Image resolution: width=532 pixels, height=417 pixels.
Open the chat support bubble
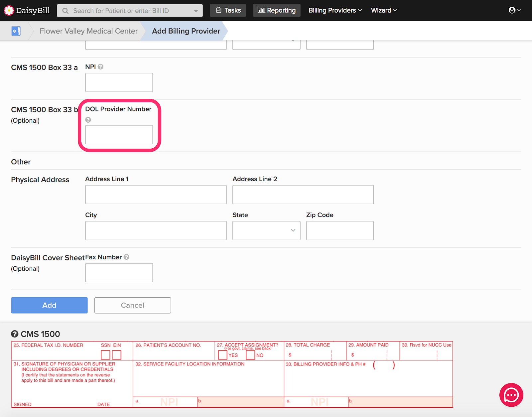point(511,395)
